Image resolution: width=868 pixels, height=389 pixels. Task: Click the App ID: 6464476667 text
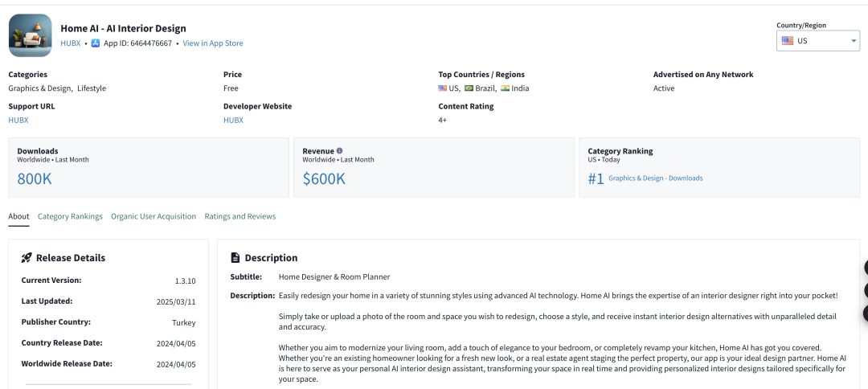(138, 43)
